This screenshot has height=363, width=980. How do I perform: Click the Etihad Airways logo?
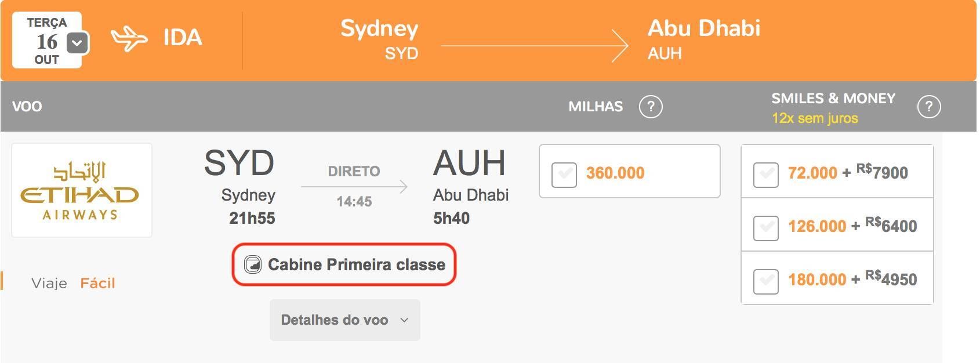point(82,190)
